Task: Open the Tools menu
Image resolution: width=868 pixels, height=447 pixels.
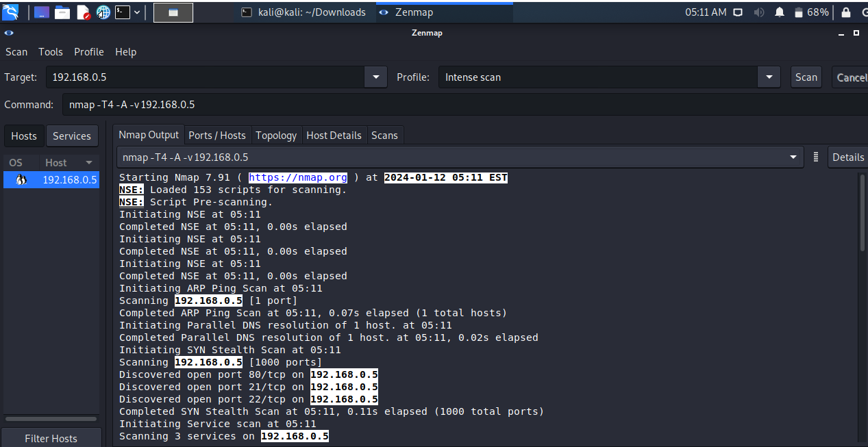Action: [x=51, y=52]
